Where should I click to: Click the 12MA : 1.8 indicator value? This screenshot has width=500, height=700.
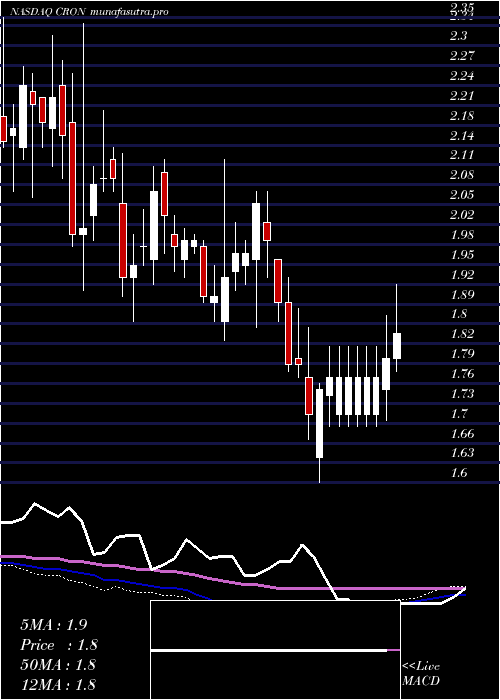[58, 684]
